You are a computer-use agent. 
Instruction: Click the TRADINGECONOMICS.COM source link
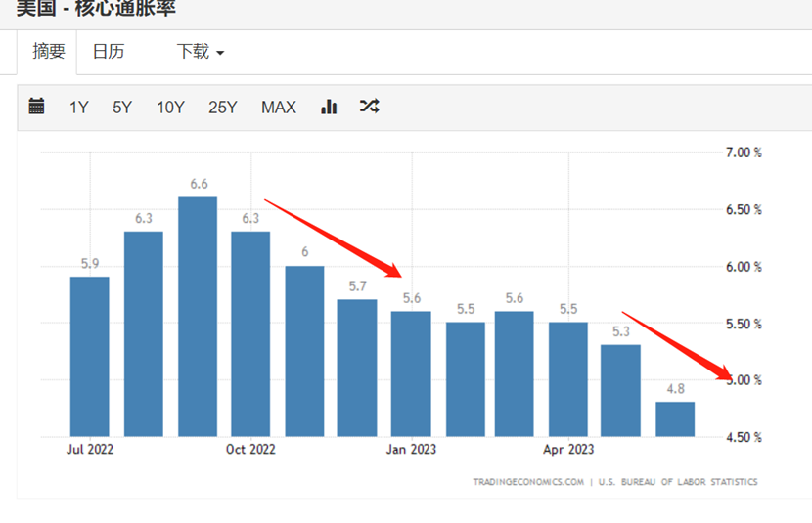[x=528, y=482]
